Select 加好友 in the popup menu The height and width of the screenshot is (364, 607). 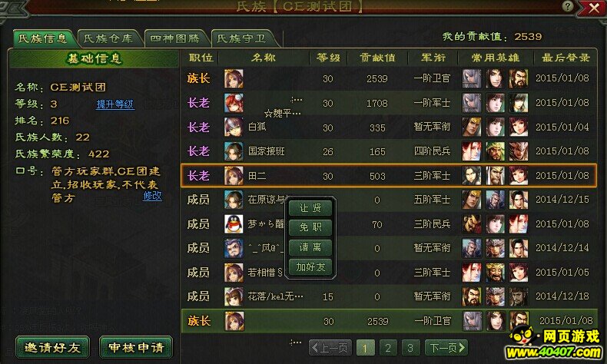pos(310,267)
